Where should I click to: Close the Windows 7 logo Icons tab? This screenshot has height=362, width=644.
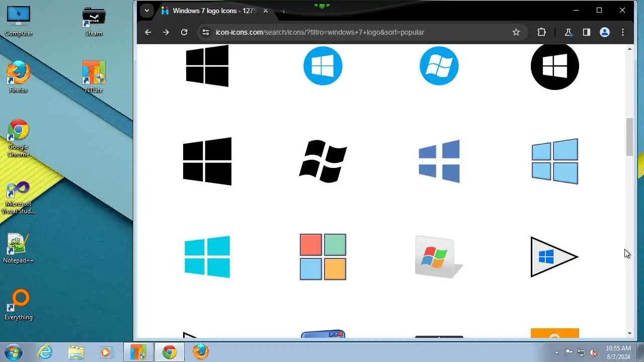[x=266, y=11]
